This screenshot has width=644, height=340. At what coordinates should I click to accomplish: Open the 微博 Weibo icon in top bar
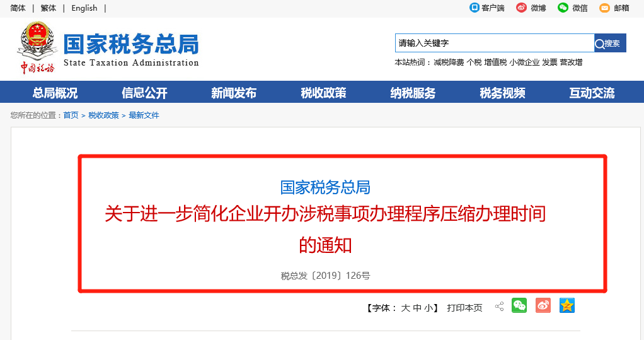(521, 8)
